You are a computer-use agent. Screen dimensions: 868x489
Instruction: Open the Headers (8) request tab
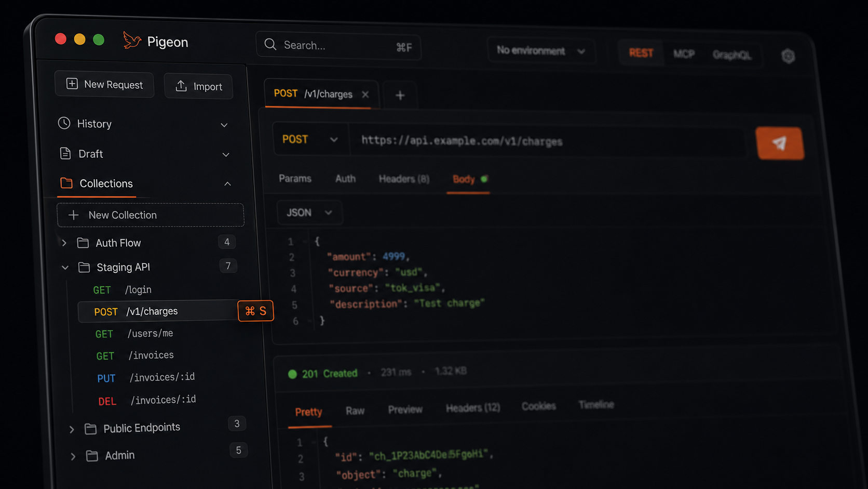[x=404, y=179]
